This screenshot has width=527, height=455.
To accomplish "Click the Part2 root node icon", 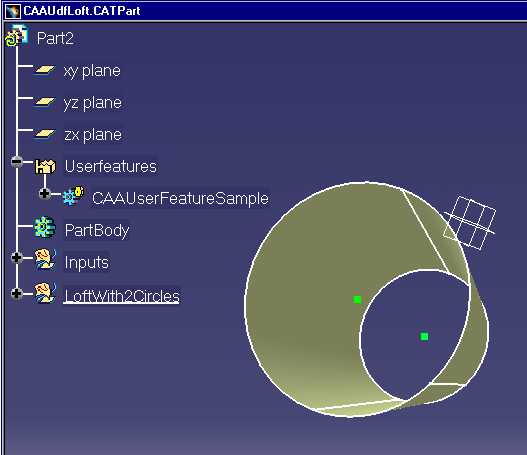I will coord(17,36).
